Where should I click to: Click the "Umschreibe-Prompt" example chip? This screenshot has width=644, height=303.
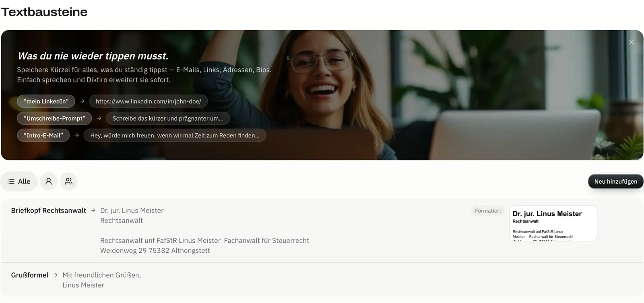[x=54, y=118]
